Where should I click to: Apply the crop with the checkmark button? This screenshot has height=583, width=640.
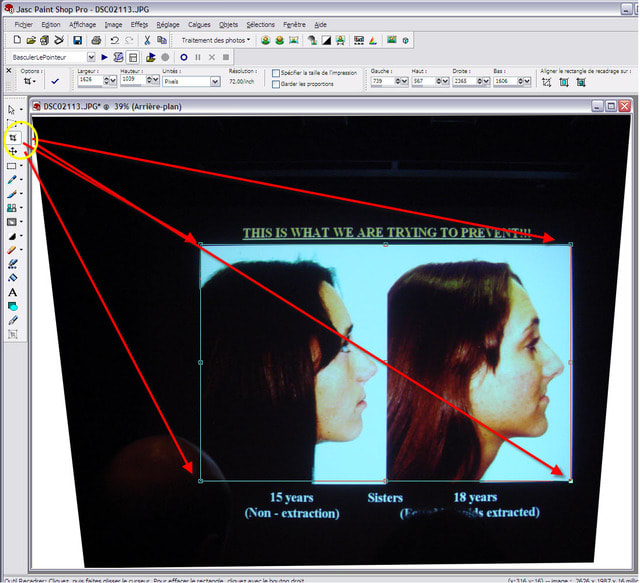pyautogui.click(x=54, y=82)
